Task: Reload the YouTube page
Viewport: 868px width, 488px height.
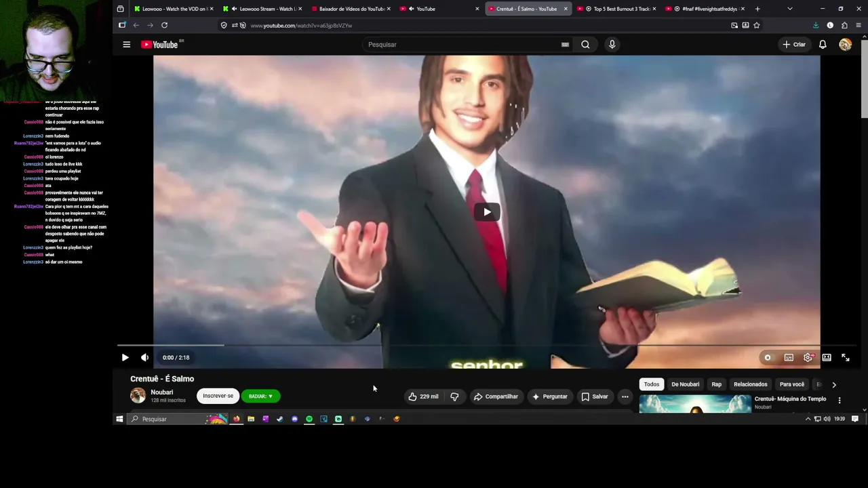Action: [x=164, y=25]
